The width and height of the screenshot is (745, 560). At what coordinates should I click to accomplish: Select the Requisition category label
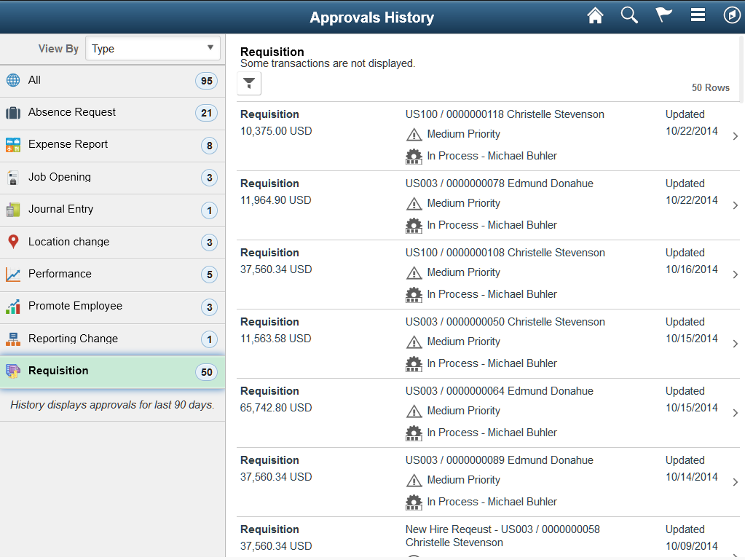(58, 371)
